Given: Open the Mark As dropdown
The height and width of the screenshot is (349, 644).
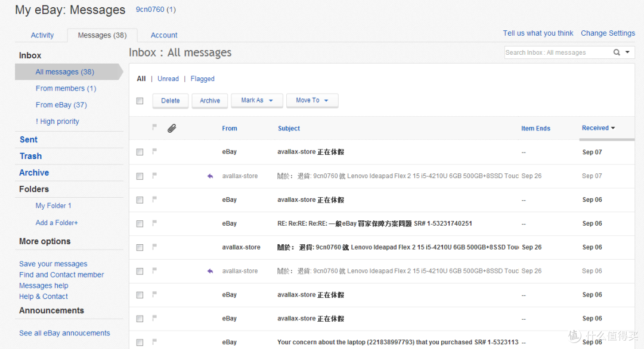Looking at the screenshot, I should tap(256, 101).
